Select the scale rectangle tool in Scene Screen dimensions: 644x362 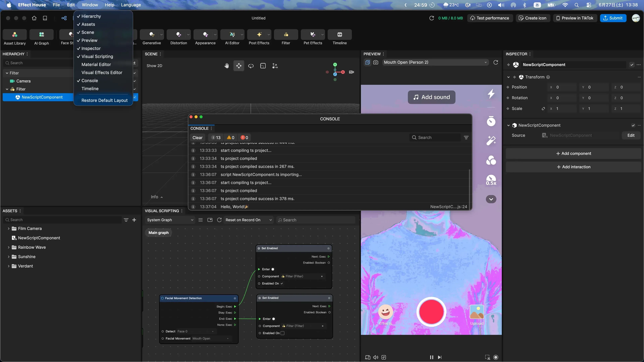(263, 66)
